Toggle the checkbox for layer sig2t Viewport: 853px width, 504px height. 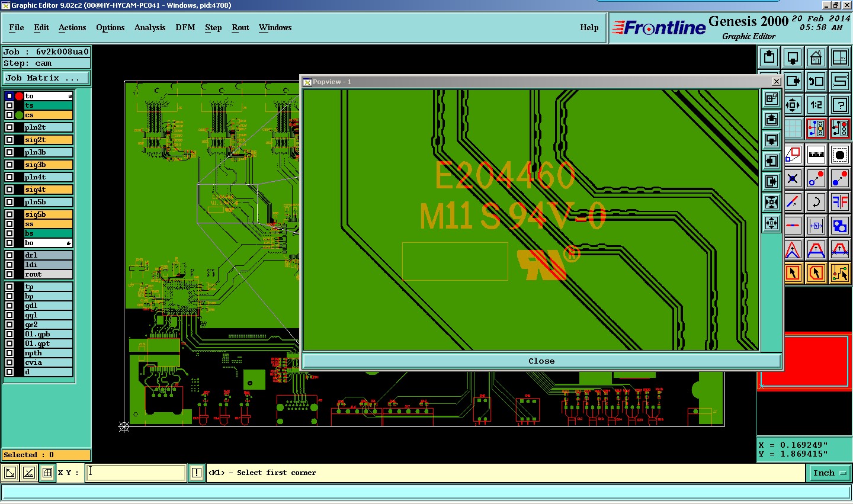[9, 140]
